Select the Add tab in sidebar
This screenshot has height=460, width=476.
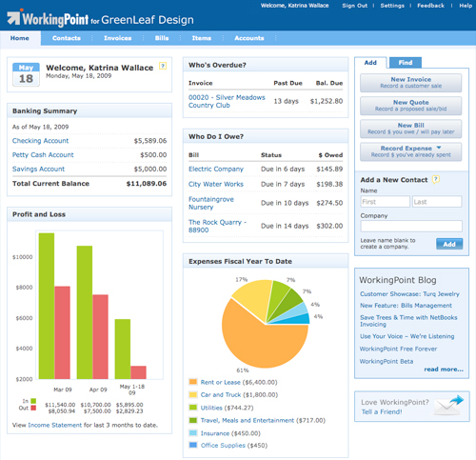coord(370,63)
